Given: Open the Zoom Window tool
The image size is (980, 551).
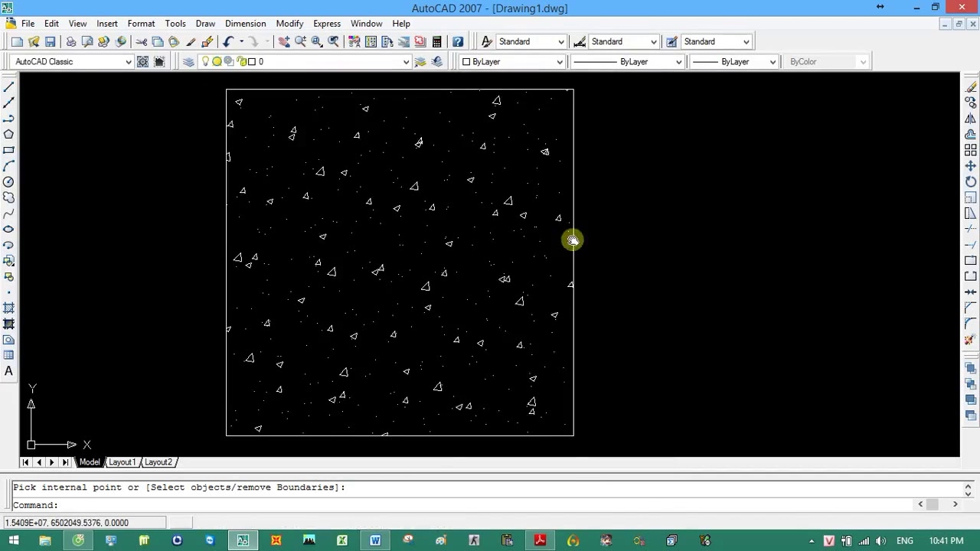Looking at the screenshot, I should (x=316, y=41).
